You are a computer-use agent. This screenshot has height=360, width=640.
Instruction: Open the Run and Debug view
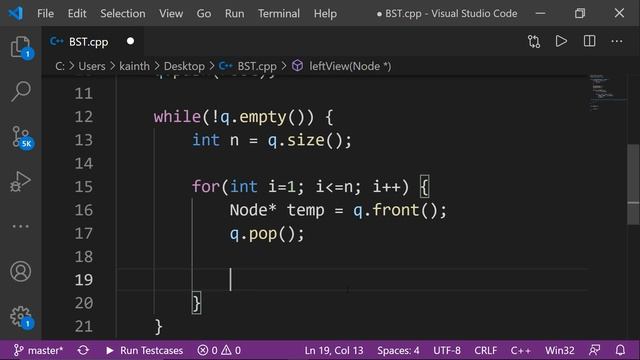[x=20, y=181]
